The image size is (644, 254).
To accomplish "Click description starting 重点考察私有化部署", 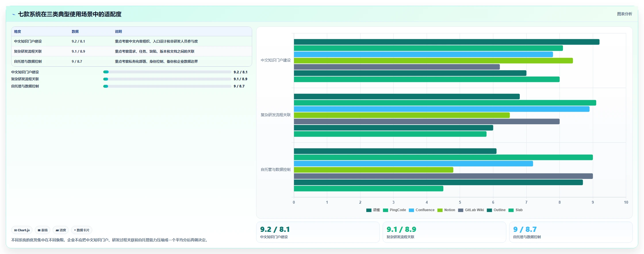I will click(156, 62).
